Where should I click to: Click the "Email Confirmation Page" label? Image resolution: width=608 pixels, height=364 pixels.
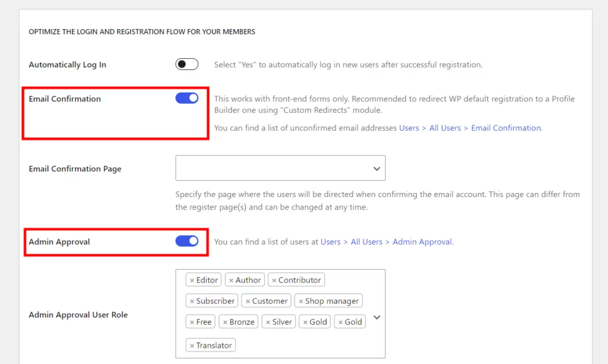tap(75, 169)
